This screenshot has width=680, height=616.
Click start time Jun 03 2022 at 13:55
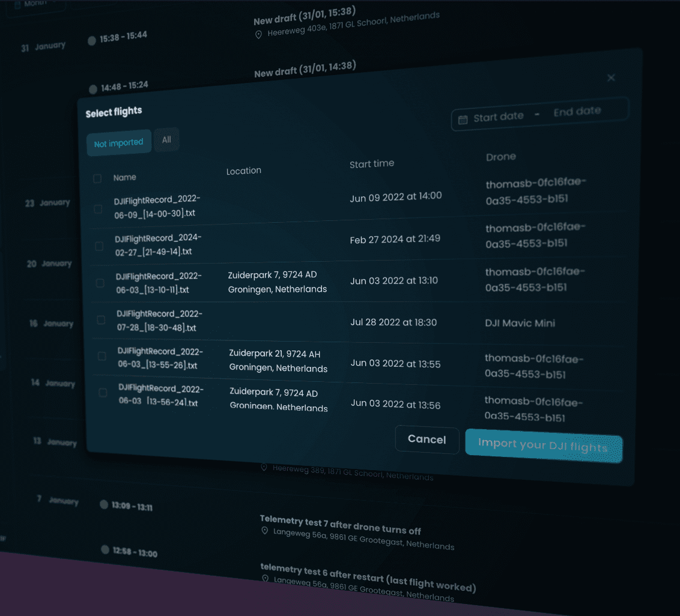(x=395, y=363)
